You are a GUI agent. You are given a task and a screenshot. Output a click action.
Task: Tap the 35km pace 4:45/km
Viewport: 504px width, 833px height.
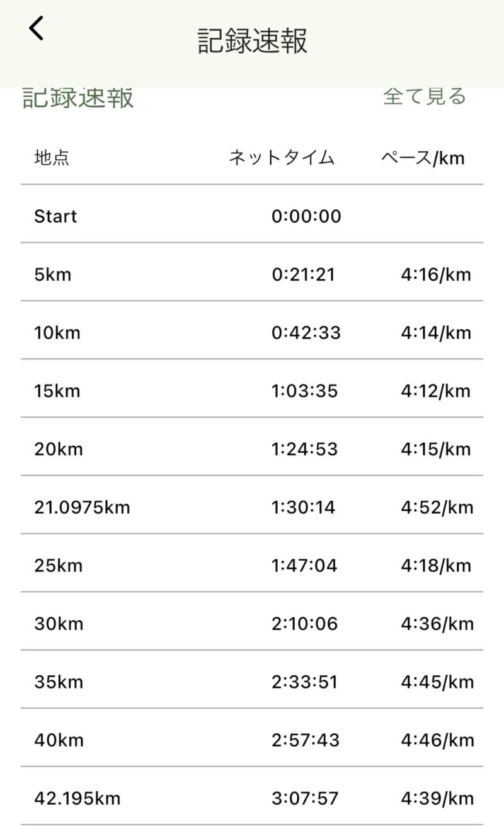tap(437, 682)
